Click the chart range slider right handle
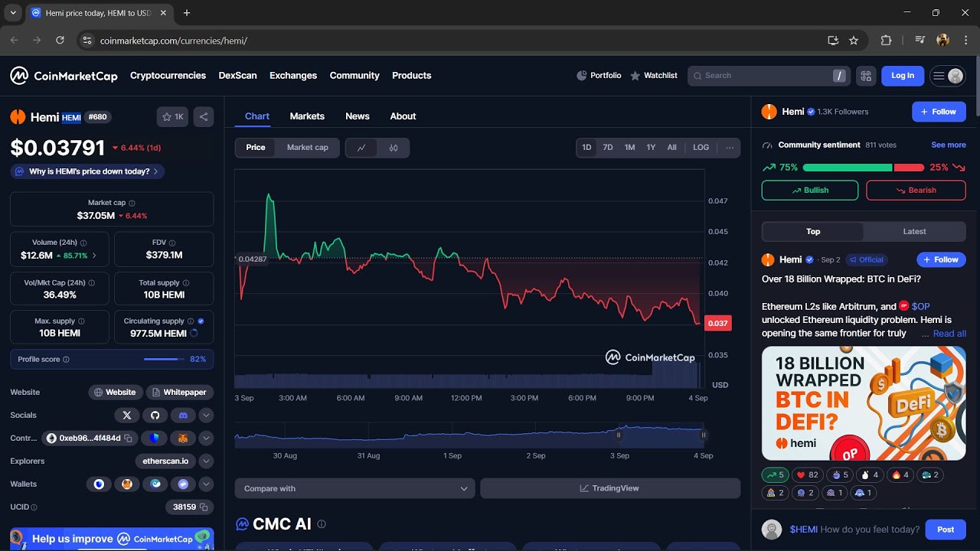 click(704, 435)
